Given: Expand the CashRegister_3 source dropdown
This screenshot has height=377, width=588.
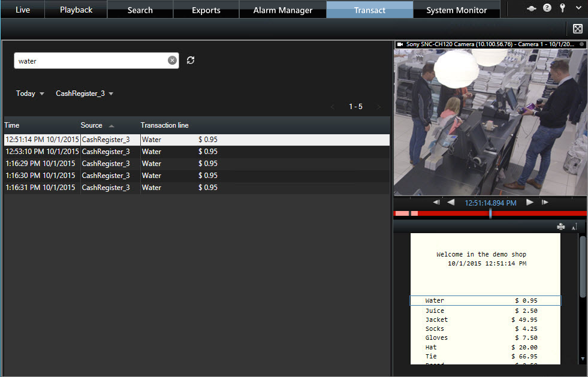Looking at the screenshot, I should tap(85, 94).
